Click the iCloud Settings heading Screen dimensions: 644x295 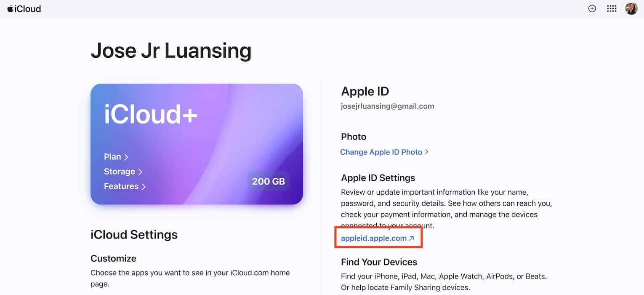click(134, 234)
